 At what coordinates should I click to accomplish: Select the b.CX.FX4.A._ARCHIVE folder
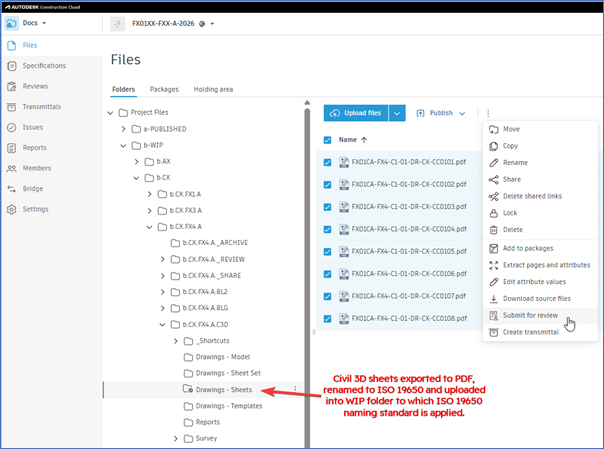click(x=215, y=243)
